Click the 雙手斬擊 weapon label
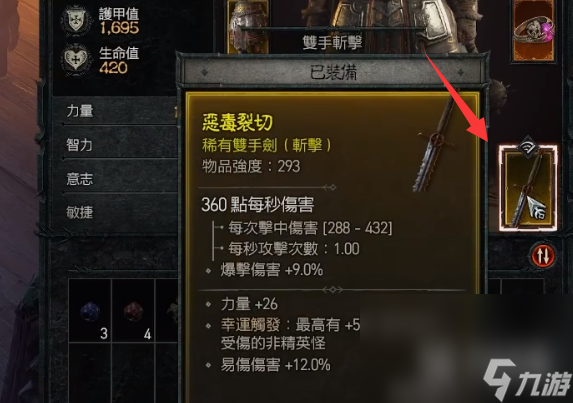Image resolution: width=573 pixels, height=403 pixels. [x=332, y=42]
